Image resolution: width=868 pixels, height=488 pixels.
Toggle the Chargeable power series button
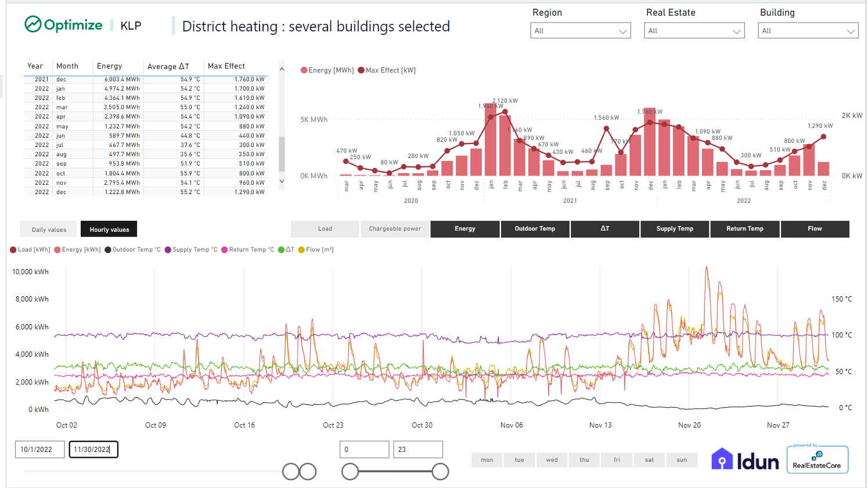[395, 229]
